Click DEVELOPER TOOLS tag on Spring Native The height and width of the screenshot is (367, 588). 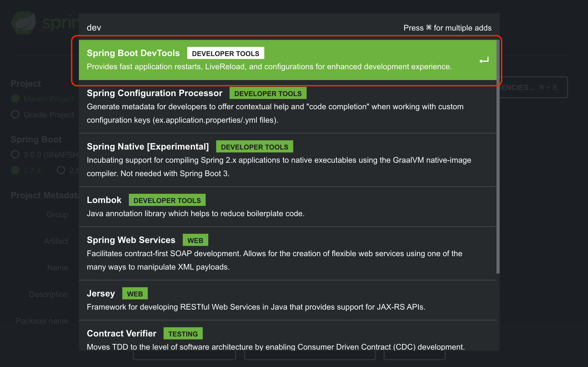(x=254, y=147)
